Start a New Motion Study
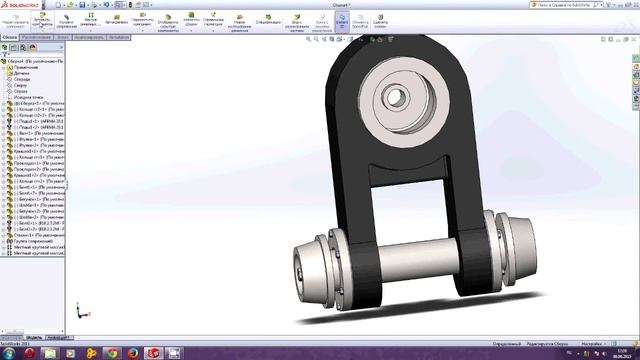Screen dimensions: 640x360 pos(240,23)
